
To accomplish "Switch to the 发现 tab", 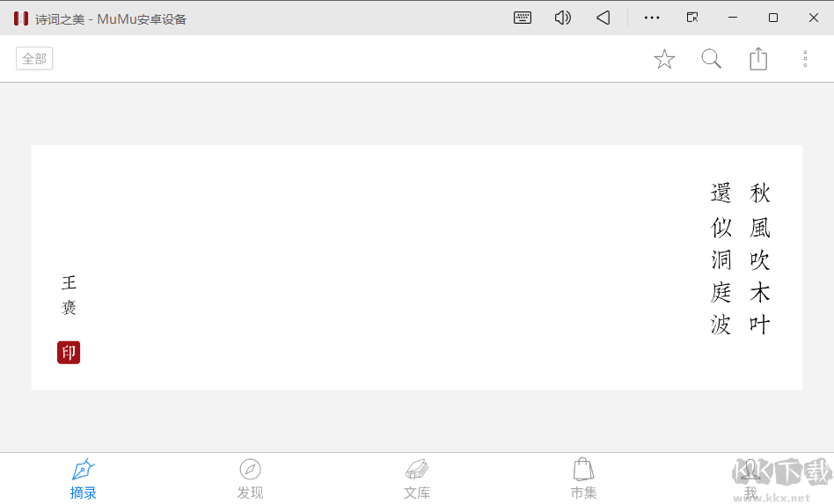I will coord(250,478).
